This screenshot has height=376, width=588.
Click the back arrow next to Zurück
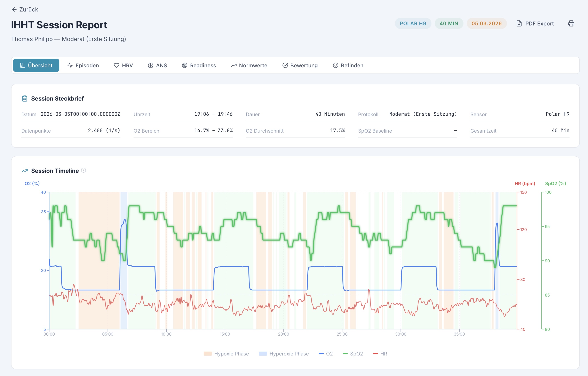click(15, 9)
